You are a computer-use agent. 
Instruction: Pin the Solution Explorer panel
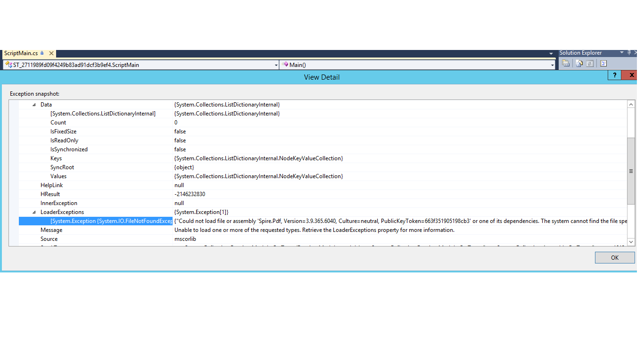[x=629, y=53]
